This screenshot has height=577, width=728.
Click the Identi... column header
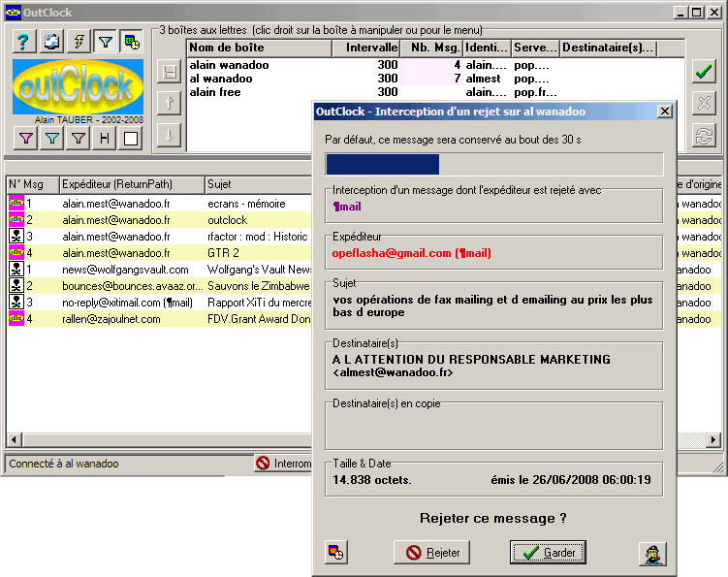tap(487, 48)
